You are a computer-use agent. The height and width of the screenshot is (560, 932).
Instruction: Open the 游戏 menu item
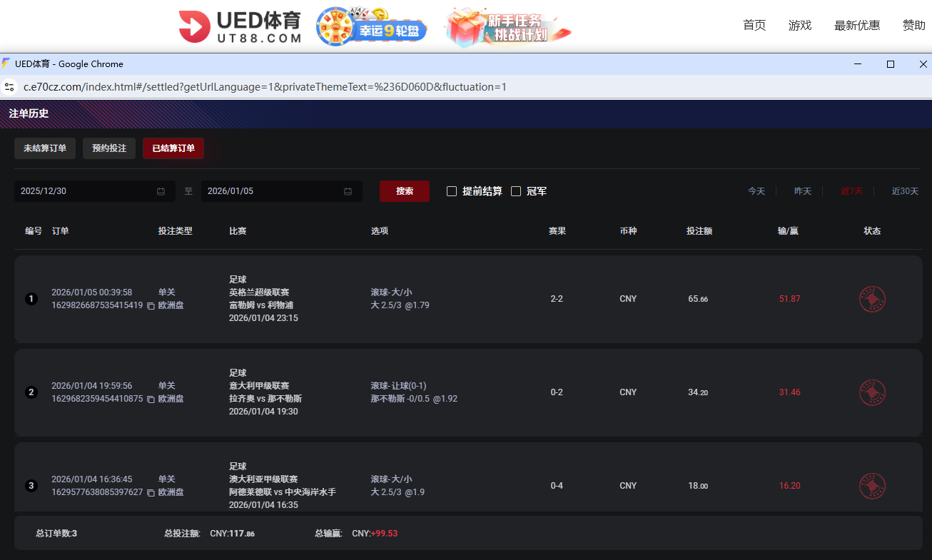point(800,25)
